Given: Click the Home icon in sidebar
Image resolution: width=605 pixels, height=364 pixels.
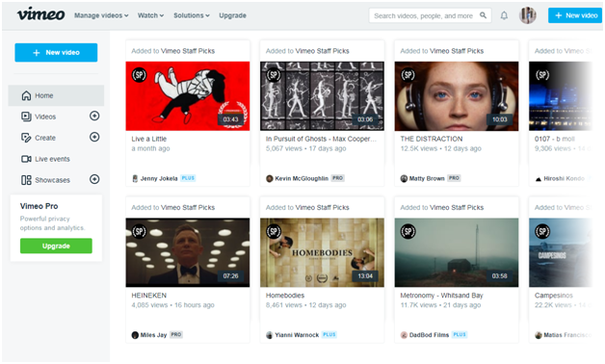Looking at the screenshot, I should click(x=26, y=95).
